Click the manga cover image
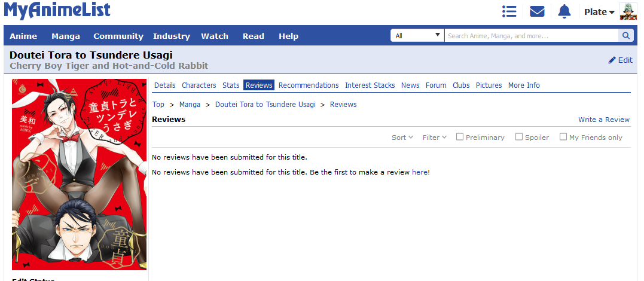The image size is (644, 281). click(80, 174)
